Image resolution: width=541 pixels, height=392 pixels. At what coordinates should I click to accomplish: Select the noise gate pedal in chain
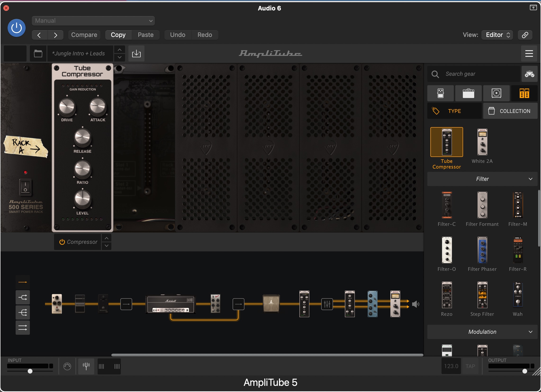click(x=57, y=304)
